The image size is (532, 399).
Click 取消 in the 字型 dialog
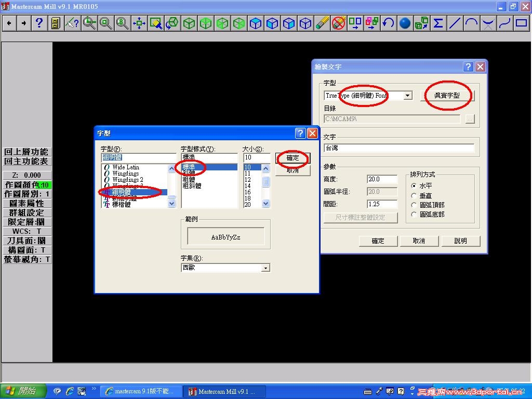tap(293, 170)
